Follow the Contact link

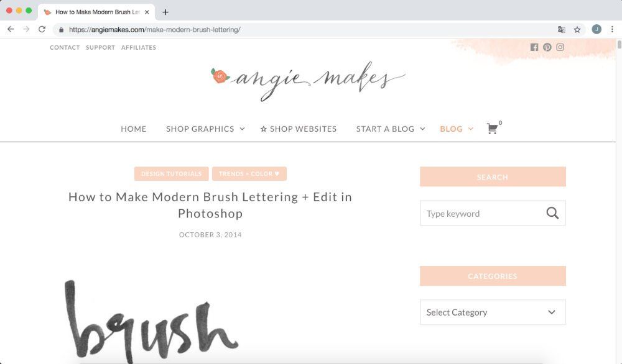click(x=65, y=48)
